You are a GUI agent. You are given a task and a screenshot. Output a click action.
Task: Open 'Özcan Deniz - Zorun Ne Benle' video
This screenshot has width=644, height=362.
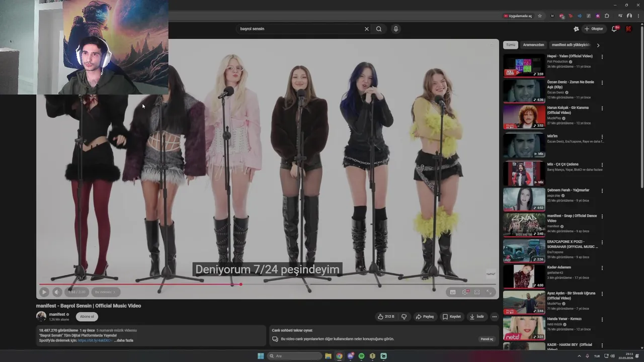[x=571, y=84]
